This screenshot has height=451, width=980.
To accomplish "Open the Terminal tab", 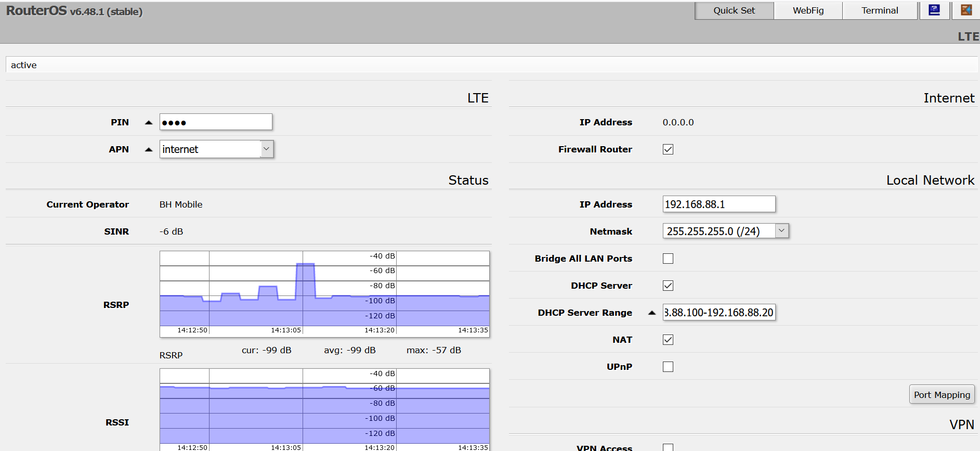I will click(x=880, y=10).
